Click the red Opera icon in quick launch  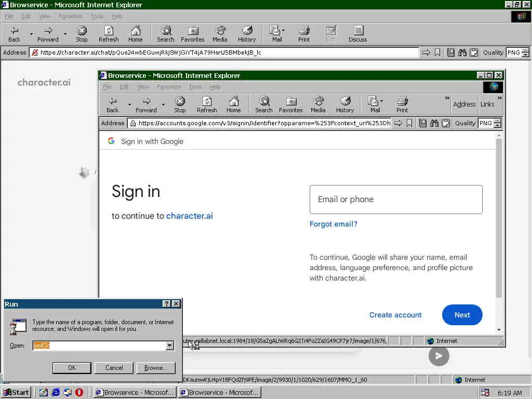[79, 393]
